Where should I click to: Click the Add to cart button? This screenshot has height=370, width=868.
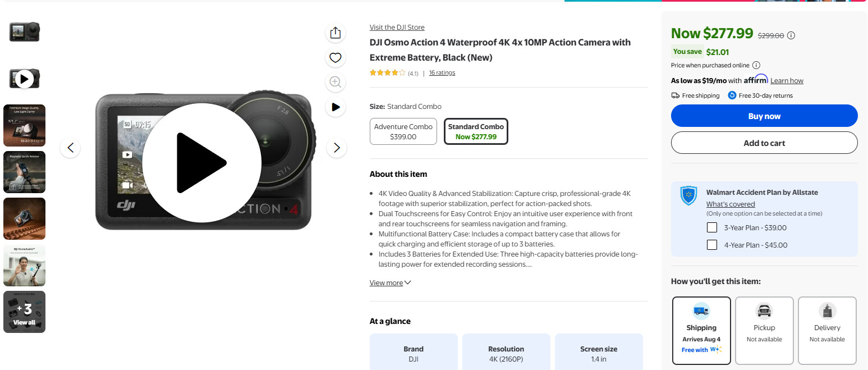(764, 143)
